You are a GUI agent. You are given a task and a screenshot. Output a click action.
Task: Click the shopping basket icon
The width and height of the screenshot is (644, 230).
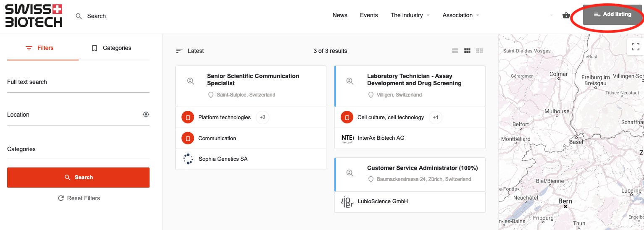(566, 16)
